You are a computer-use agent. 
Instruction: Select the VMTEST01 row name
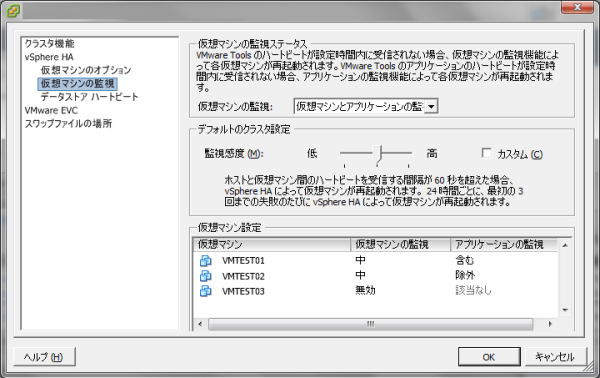(x=243, y=261)
